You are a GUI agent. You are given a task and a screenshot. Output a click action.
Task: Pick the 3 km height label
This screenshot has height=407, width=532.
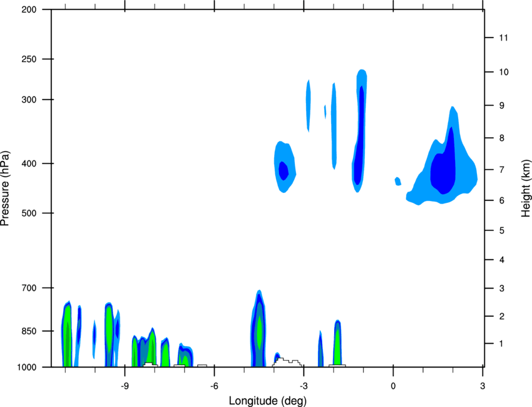pyautogui.click(x=502, y=289)
